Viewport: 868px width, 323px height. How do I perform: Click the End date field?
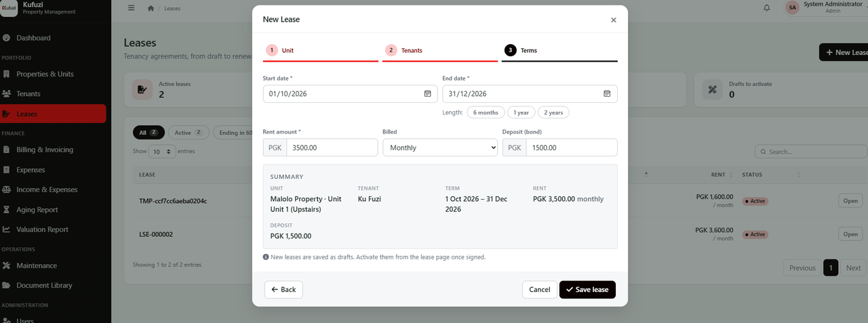(x=530, y=93)
